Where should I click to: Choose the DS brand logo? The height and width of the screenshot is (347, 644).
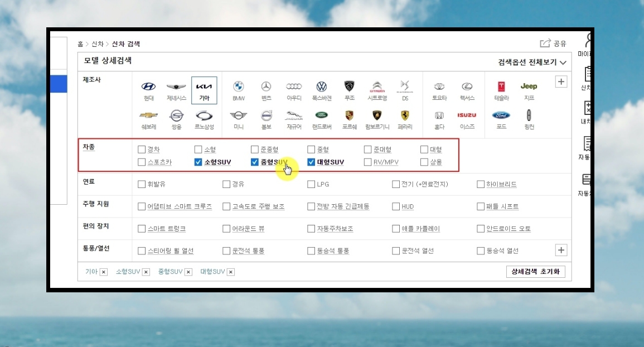click(x=405, y=86)
